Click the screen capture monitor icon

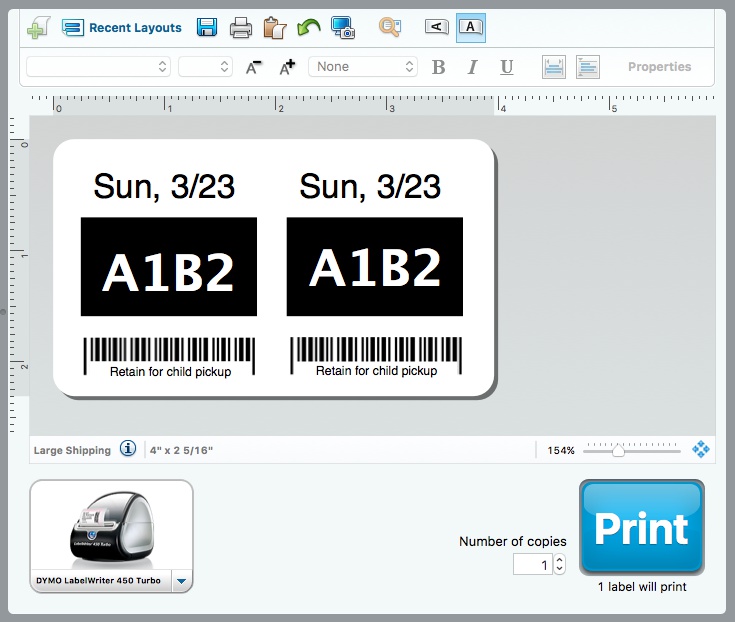coord(343,28)
